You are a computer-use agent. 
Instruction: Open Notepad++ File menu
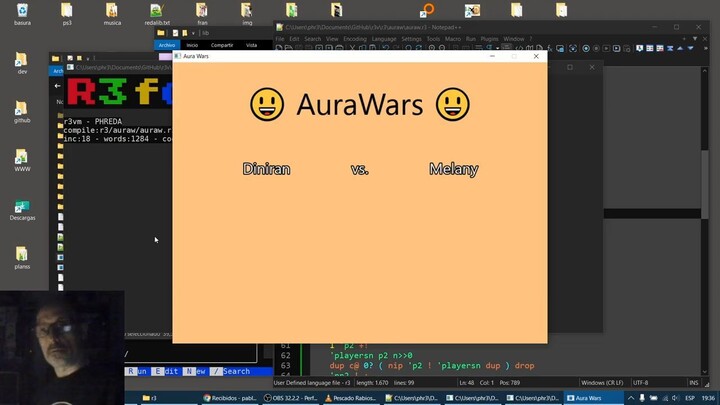[280, 39]
